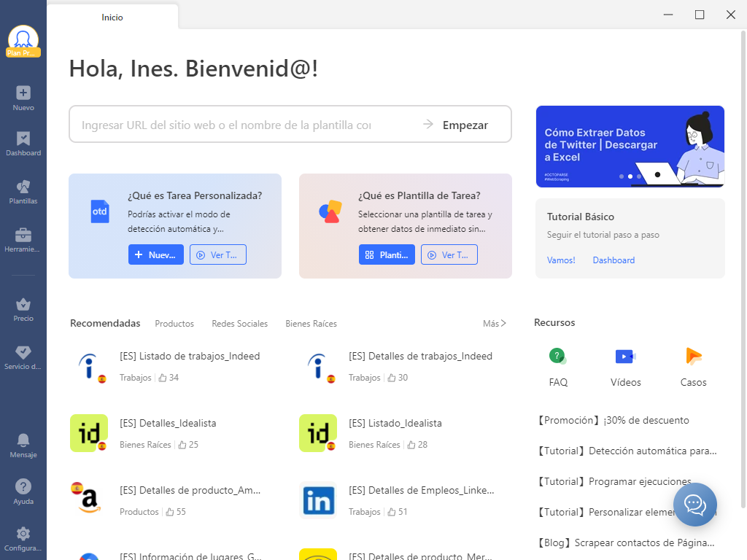Switch to the Bienes Raíces tab
This screenshot has height=560, width=747.
pyautogui.click(x=311, y=324)
